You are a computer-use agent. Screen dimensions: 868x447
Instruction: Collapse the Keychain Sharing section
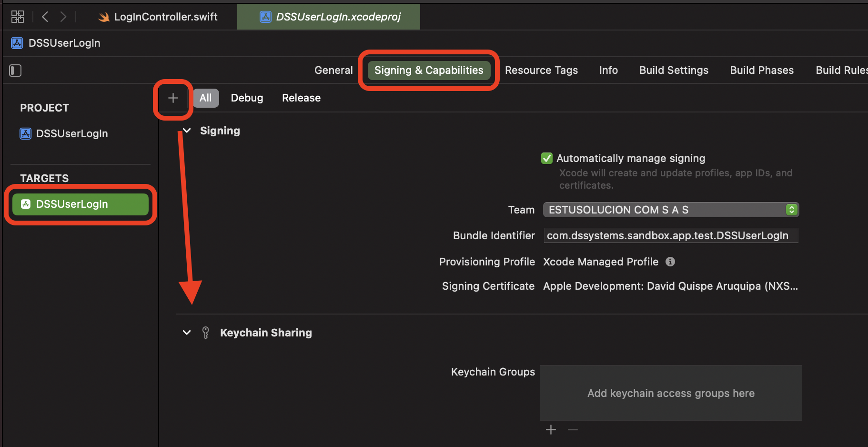pos(187,333)
